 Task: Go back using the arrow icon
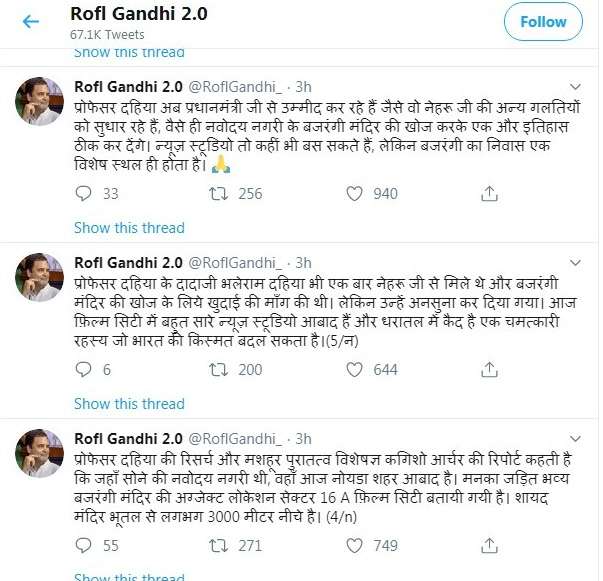click(x=30, y=22)
